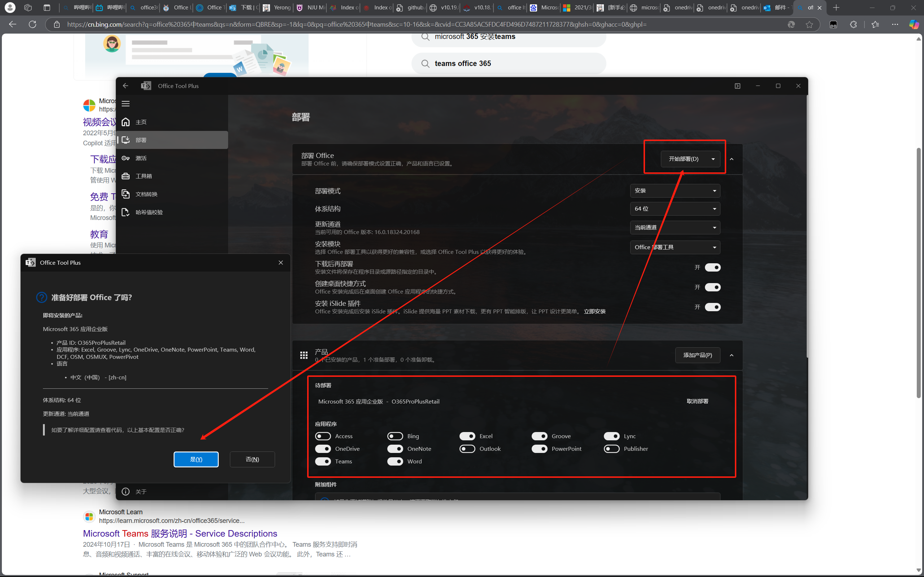Viewport: 924px width, 577px height.
Task: Click the back arrow in Office Tool Plus titlebar
Action: click(x=126, y=86)
